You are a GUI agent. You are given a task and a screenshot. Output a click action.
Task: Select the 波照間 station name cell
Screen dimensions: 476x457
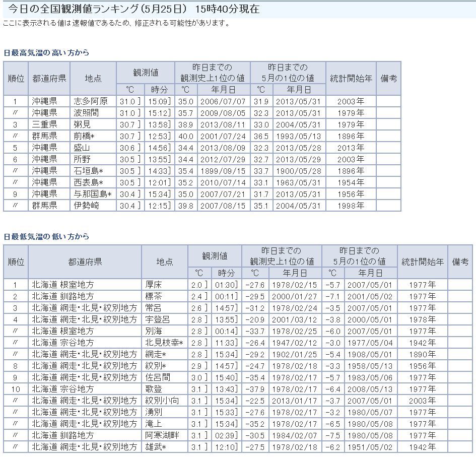(85, 112)
